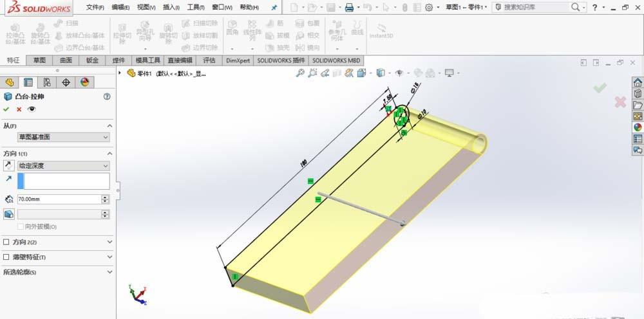This screenshot has width=644, height=319.
Task: Switch to the SOLIDWORKS MBD tab
Action: point(336,60)
